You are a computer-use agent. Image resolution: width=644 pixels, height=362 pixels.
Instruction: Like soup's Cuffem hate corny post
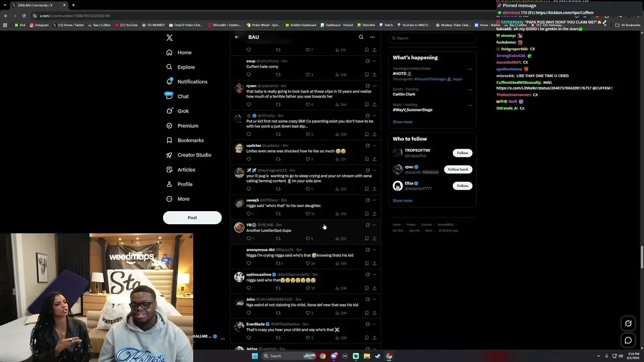[x=308, y=75]
